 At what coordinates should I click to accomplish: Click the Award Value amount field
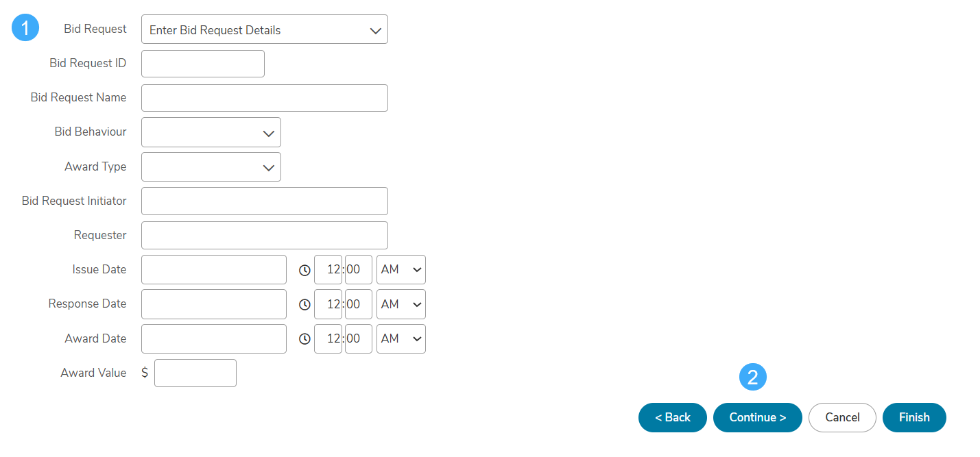[195, 373]
